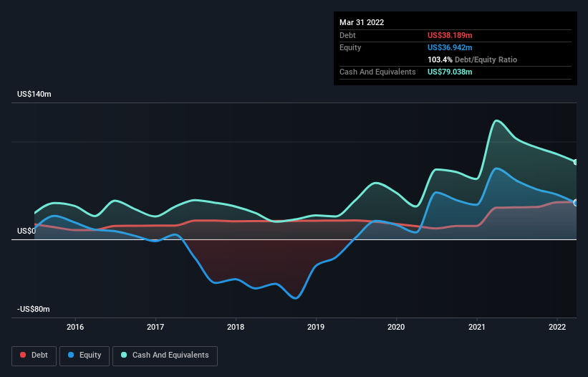This screenshot has height=377, width=588.
Task: Click the 2020 x-axis label
Action: 396,327
